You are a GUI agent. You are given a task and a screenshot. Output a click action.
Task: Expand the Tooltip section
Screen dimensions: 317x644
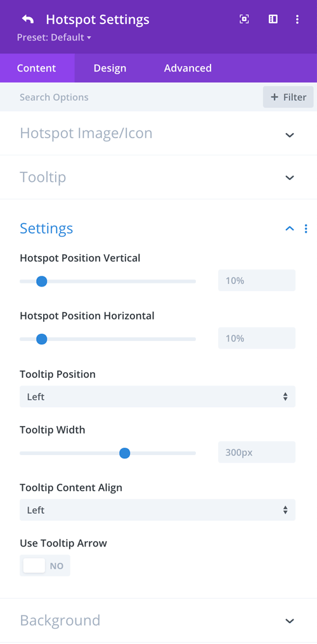pyautogui.click(x=158, y=177)
